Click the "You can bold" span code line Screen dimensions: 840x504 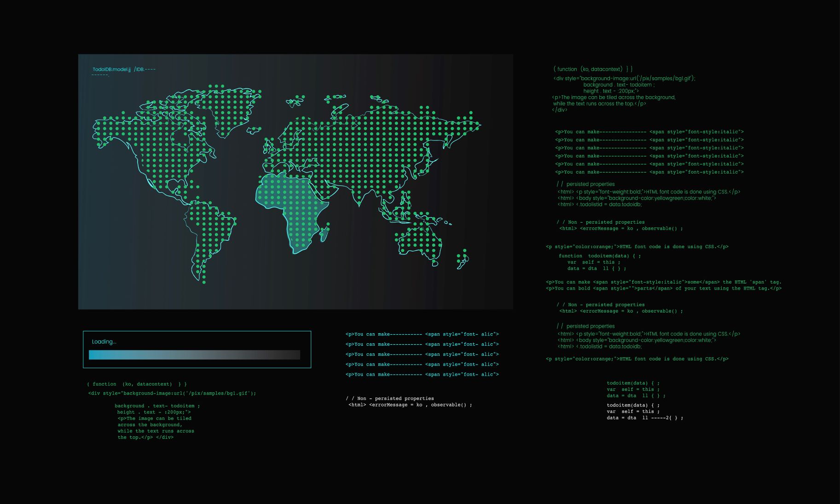click(663, 289)
